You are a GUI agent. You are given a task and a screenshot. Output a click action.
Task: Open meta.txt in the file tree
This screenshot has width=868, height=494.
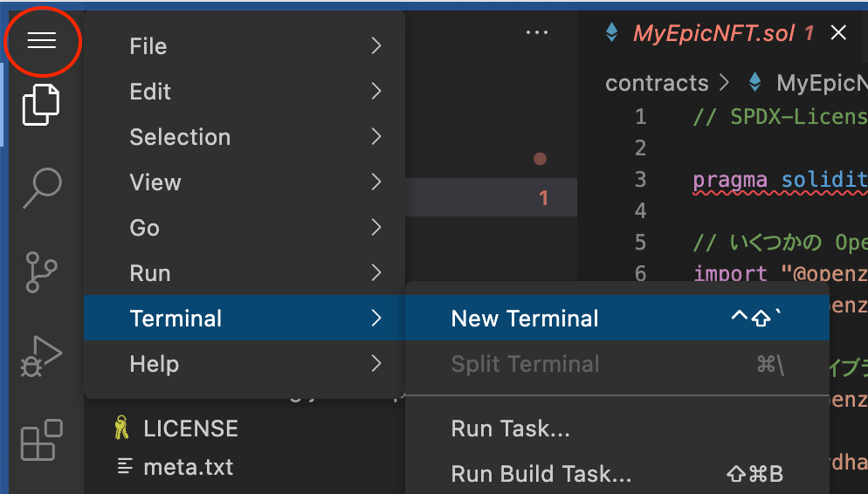coord(189,468)
